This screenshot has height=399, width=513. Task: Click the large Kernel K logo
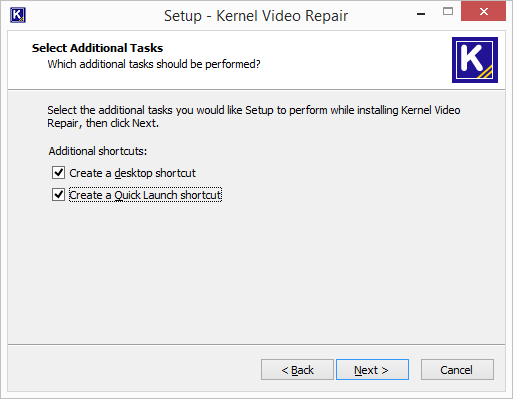(x=475, y=60)
